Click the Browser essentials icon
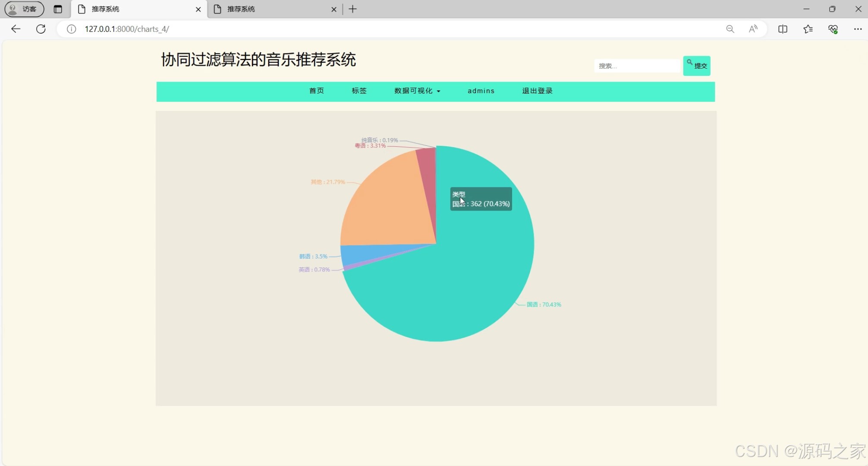Screen dimensions: 868x466 (833, 29)
